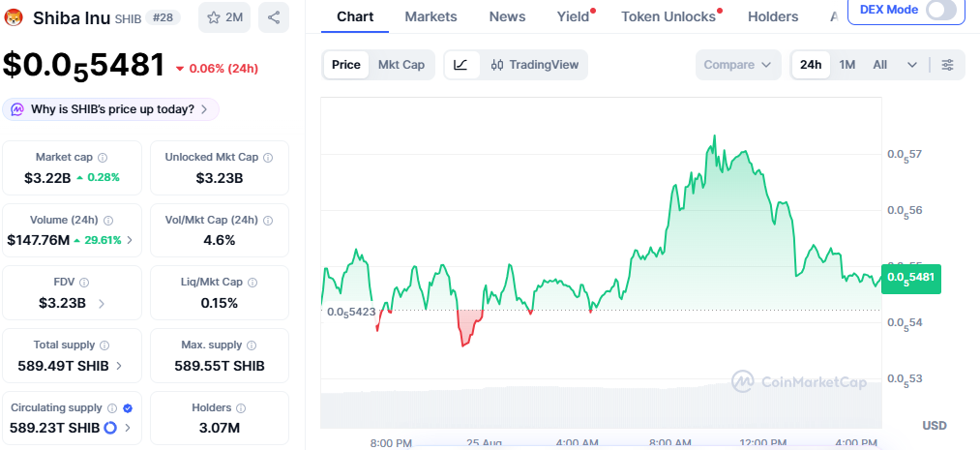Image resolution: width=980 pixels, height=450 pixels.
Task: Click Max. supply info icon
Action: click(x=252, y=345)
